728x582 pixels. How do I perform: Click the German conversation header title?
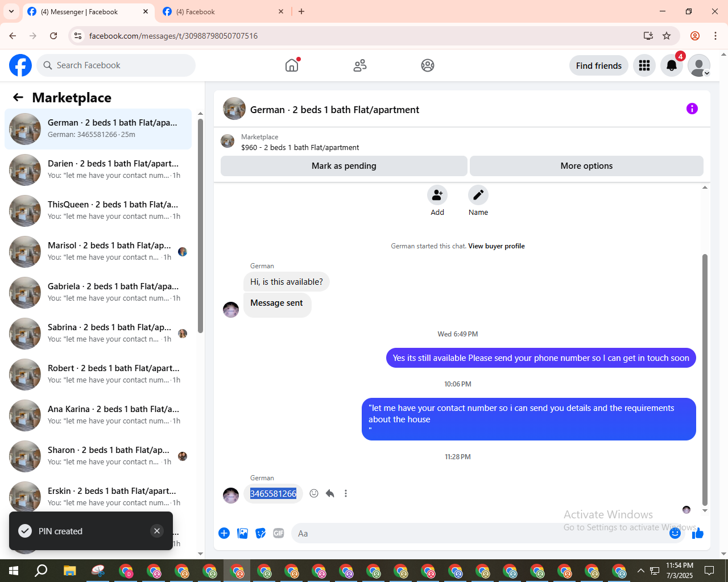[334, 110]
